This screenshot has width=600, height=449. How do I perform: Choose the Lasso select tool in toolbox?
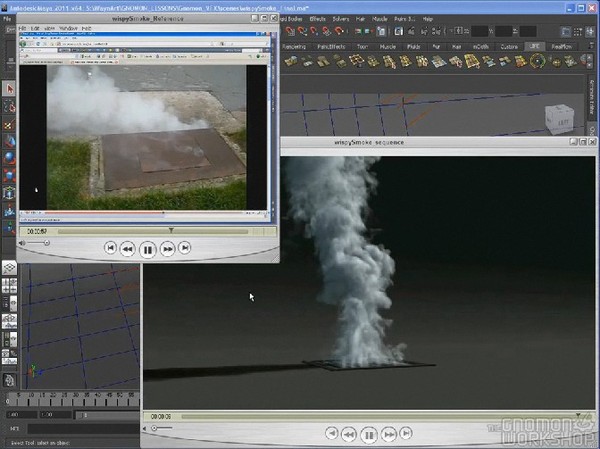9,107
